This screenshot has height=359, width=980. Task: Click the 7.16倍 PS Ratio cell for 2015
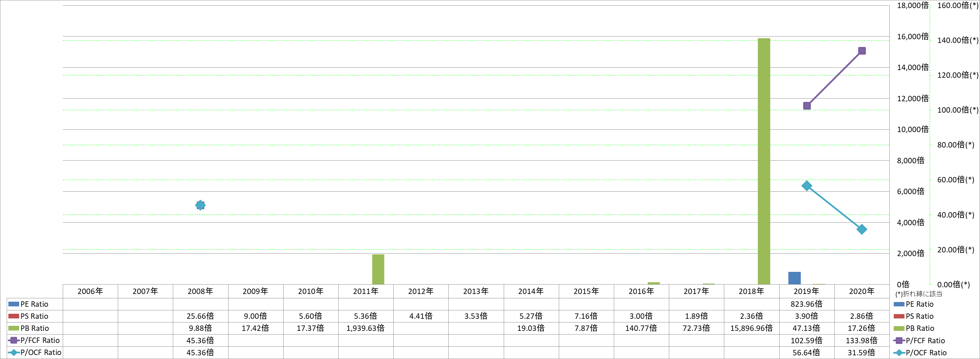click(586, 316)
